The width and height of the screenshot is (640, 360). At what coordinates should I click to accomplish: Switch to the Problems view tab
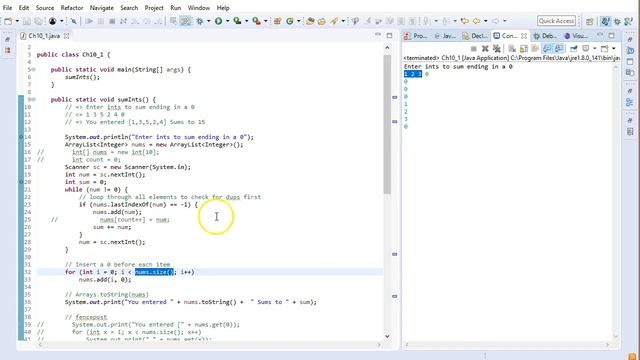click(x=416, y=36)
